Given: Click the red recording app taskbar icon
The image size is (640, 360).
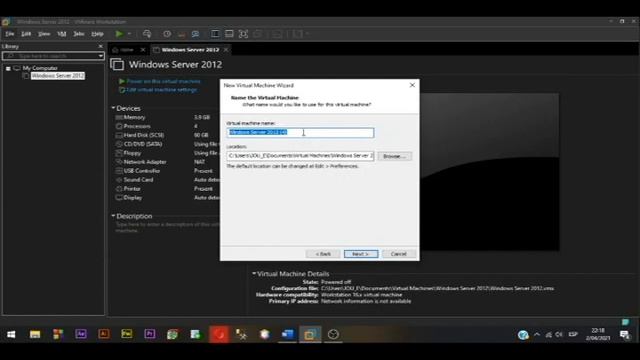Looking at the screenshot, I should 219,335.
